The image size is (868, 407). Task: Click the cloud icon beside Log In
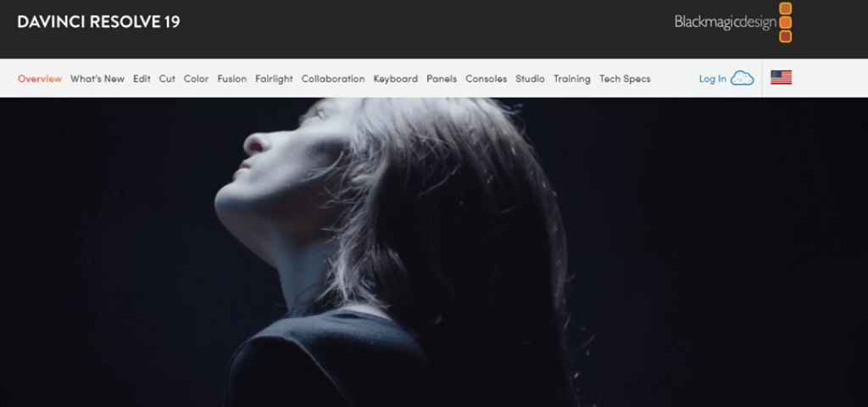point(743,79)
